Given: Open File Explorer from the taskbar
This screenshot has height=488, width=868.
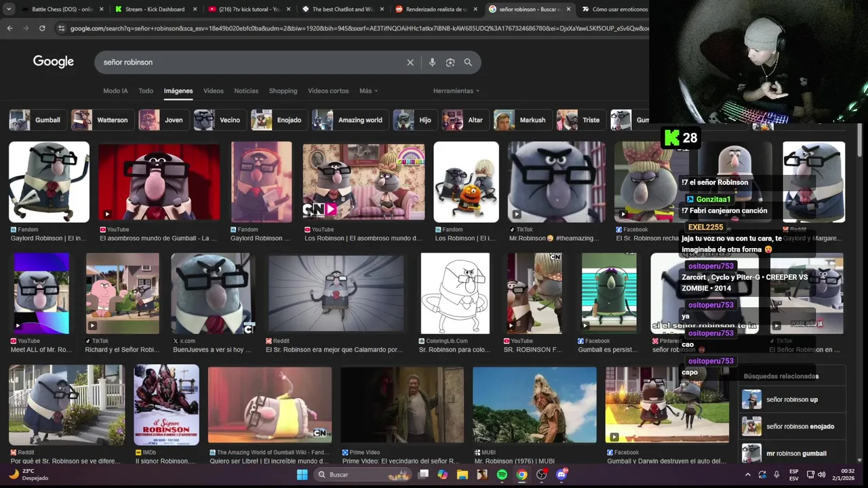Looking at the screenshot, I should [462, 474].
